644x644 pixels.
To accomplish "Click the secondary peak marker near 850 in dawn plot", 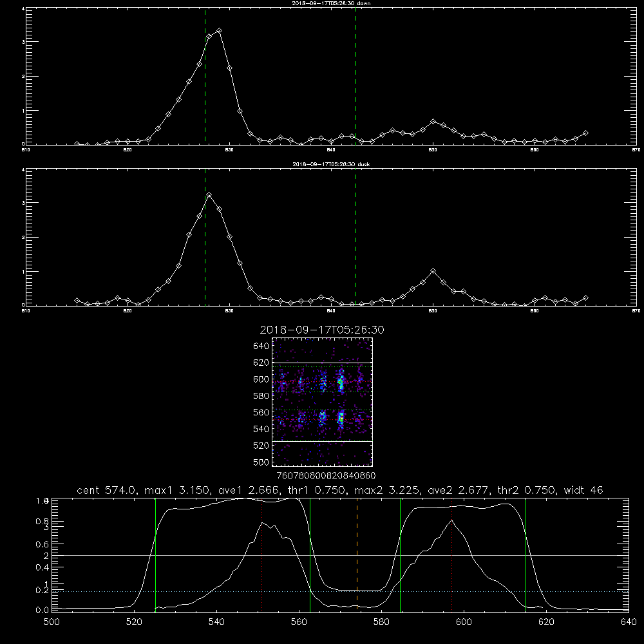I will [x=433, y=122].
